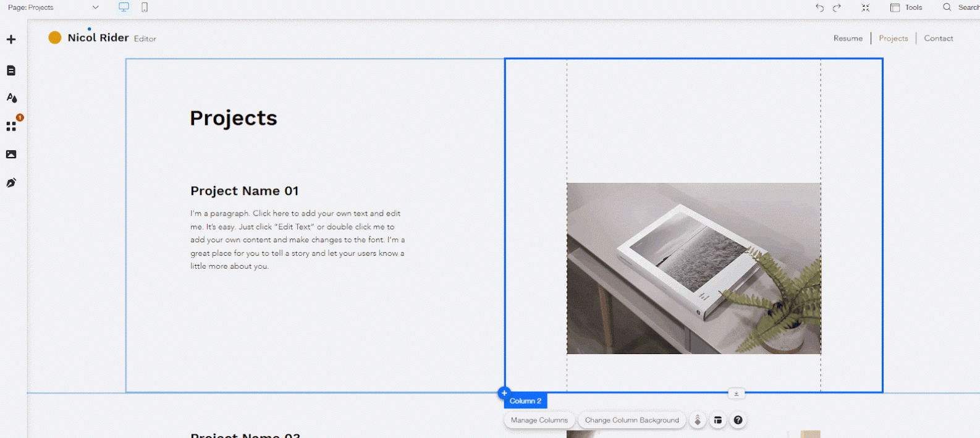Go to the Resume nav link
Viewport: 980px width, 438px height.
pos(848,38)
